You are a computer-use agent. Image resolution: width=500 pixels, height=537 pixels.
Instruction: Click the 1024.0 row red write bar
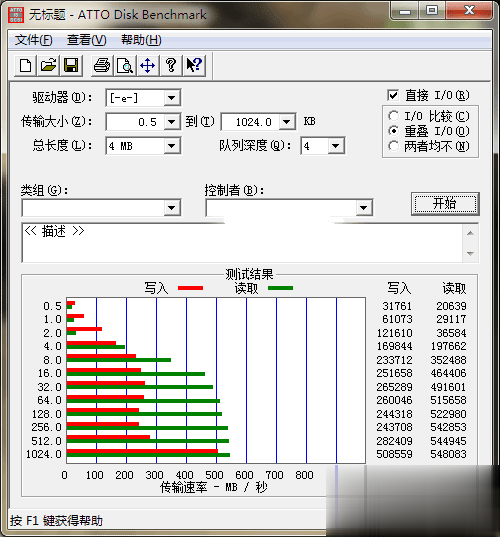[x=142, y=451]
